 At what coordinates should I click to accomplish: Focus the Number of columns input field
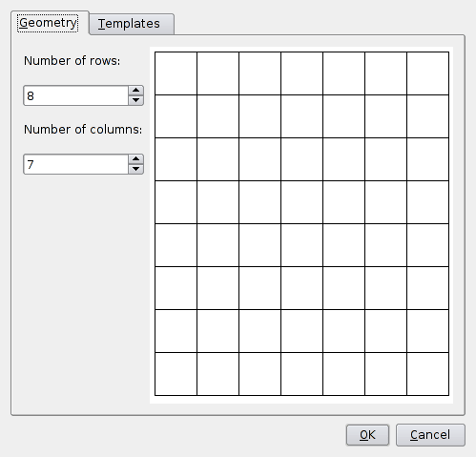click(x=76, y=164)
